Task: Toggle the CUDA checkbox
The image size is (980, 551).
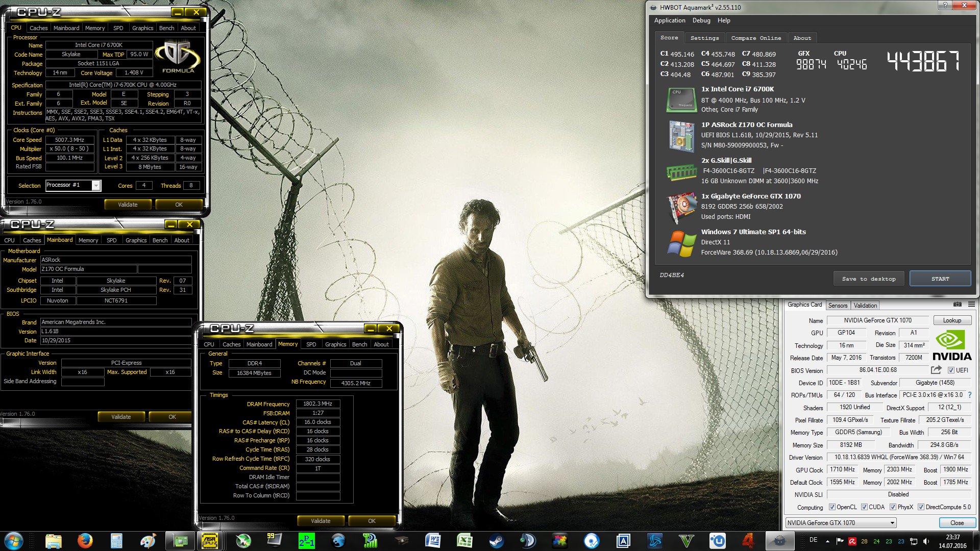Action: point(864,507)
